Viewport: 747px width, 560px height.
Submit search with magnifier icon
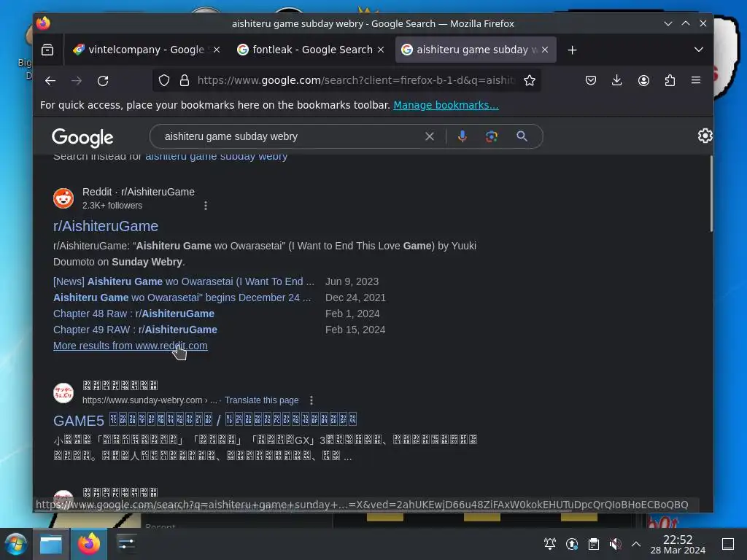click(x=522, y=136)
